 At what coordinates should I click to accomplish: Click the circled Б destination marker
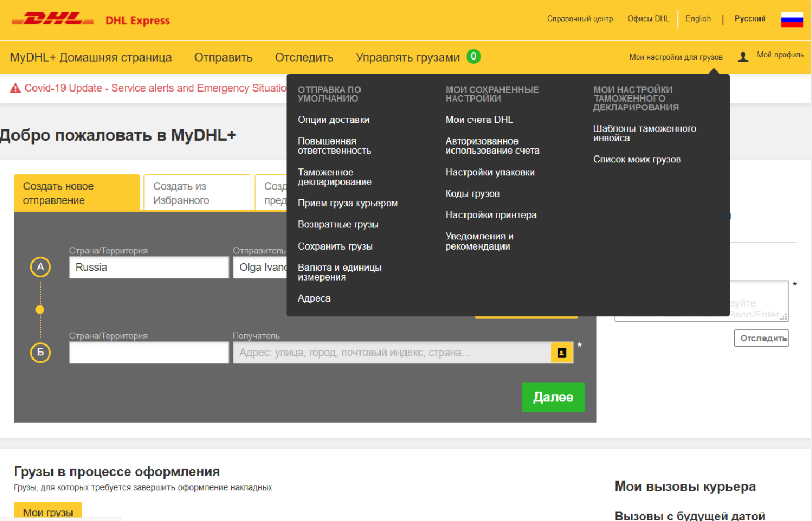pos(40,353)
